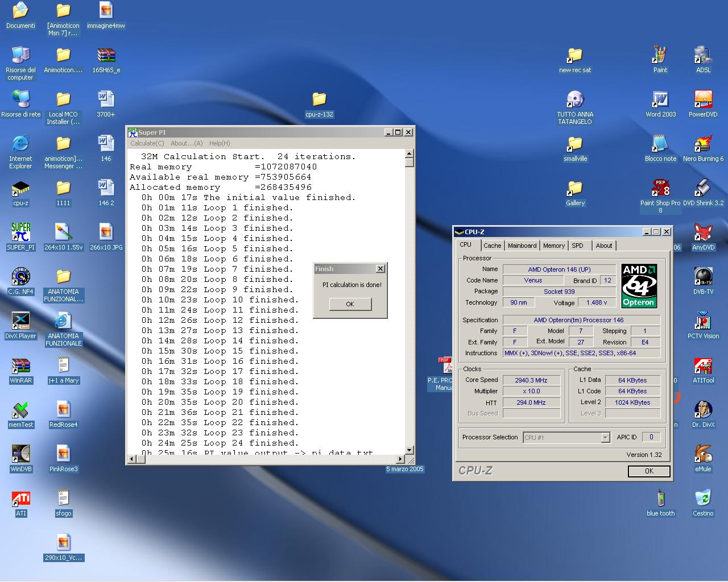Open the cpu-z desktop icon
This screenshot has height=582, width=728.
20,189
